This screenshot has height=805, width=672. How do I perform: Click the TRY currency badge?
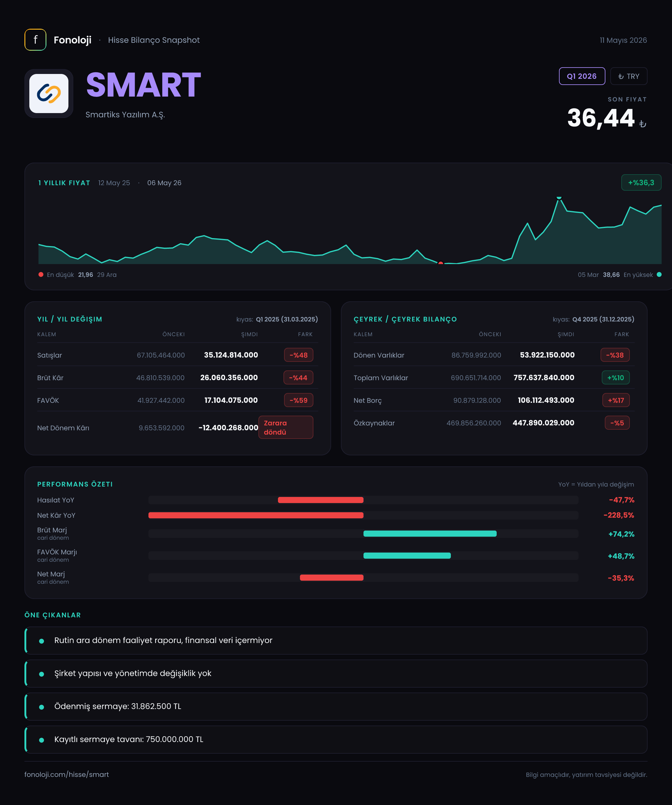click(628, 76)
